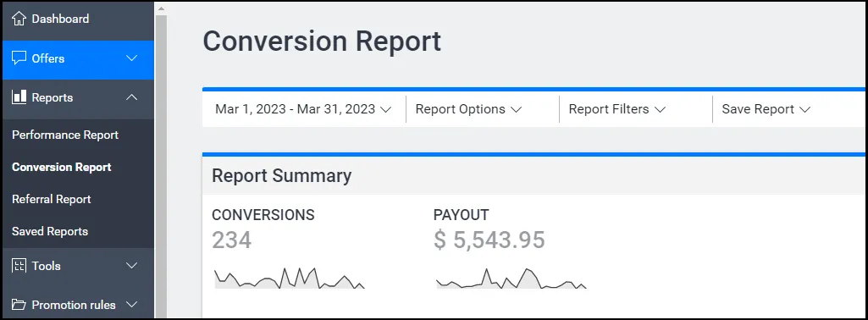This screenshot has width=868, height=320.
Task: Select the Promotion rules sidebar item
Action: [x=78, y=305]
